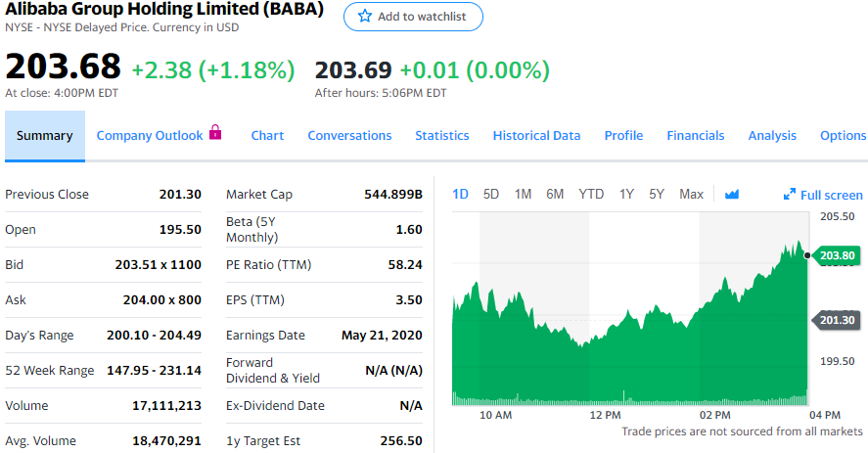
Task: Switch to the Financials tab
Action: [x=696, y=136]
